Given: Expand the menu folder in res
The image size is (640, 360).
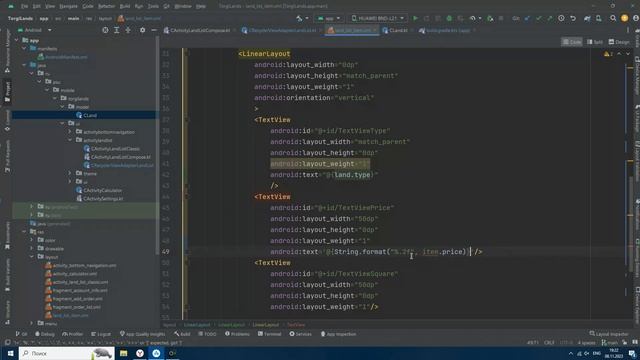Looking at the screenshot, I should [x=32, y=323].
